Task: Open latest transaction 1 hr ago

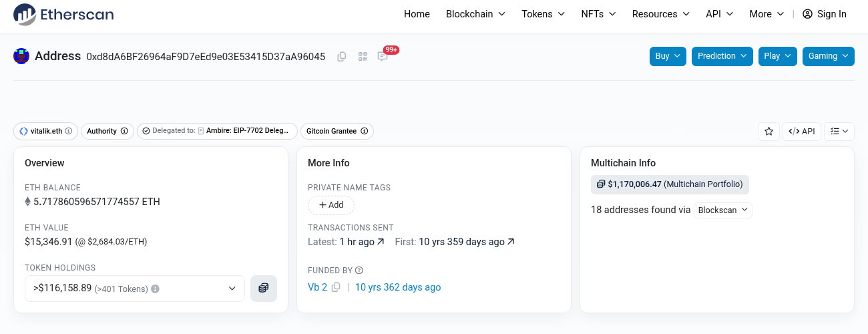Action: [x=362, y=242]
